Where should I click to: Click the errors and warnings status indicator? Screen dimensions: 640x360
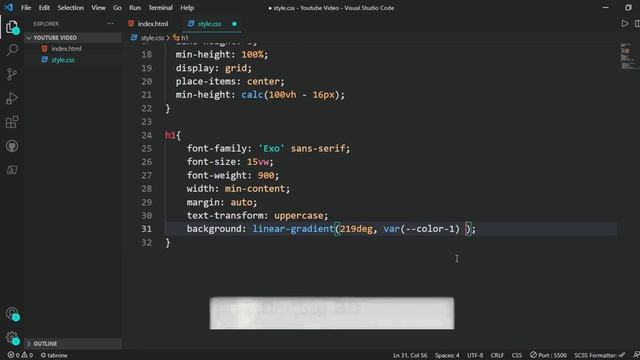coord(20,355)
